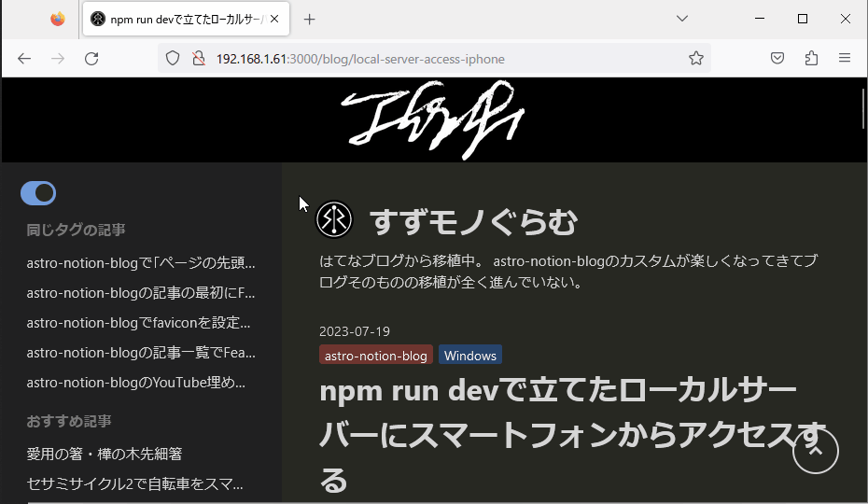The image size is (868, 504).
Task: Click the address bar URL field
Action: (x=435, y=59)
